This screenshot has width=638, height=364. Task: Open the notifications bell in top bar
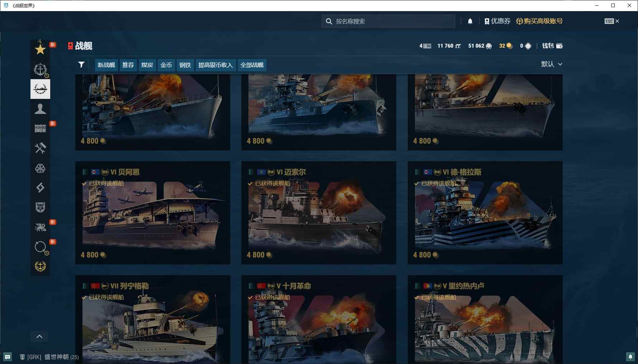click(470, 21)
